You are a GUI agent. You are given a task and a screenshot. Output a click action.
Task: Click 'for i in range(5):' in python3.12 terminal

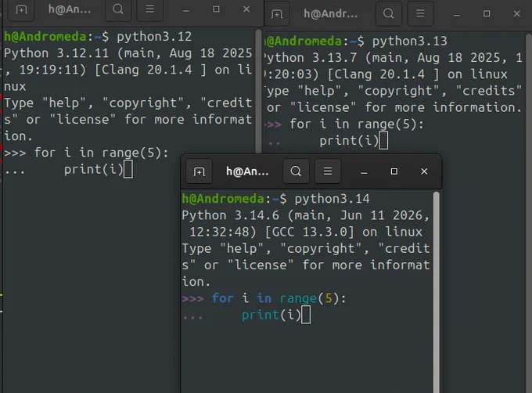[x=102, y=153]
